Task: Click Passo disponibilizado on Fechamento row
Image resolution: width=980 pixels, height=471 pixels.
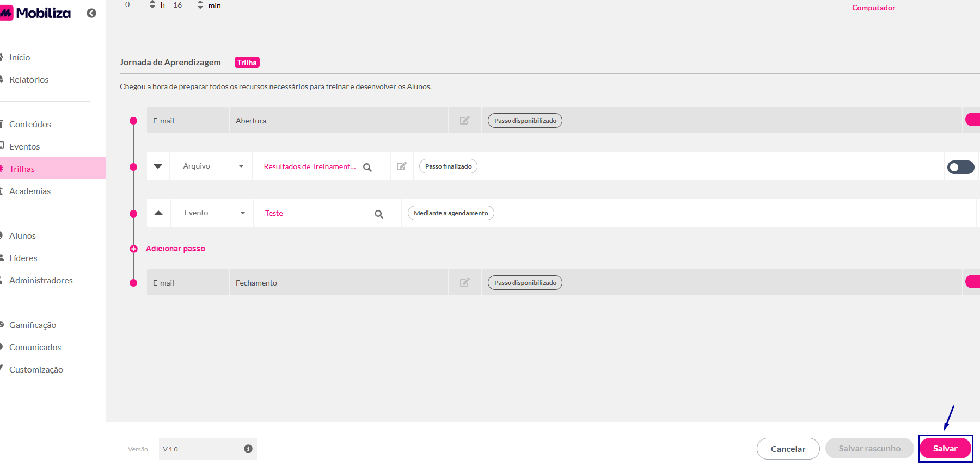Action: [x=525, y=283]
